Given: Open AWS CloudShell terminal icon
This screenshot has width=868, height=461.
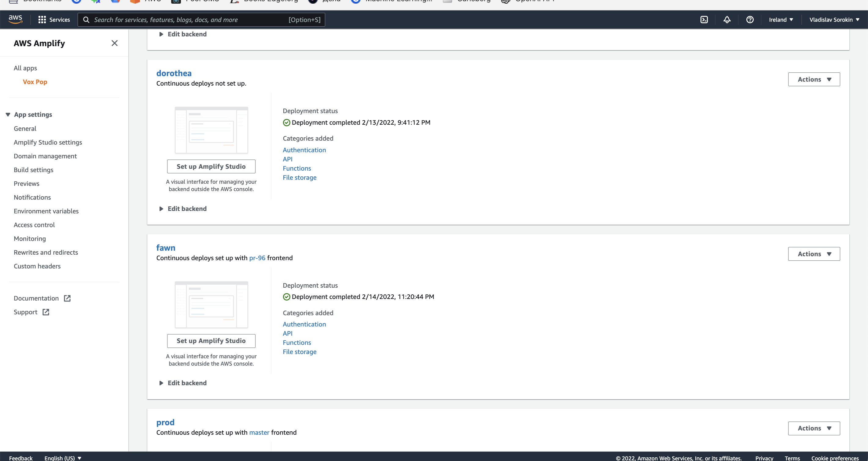Looking at the screenshot, I should pos(704,20).
